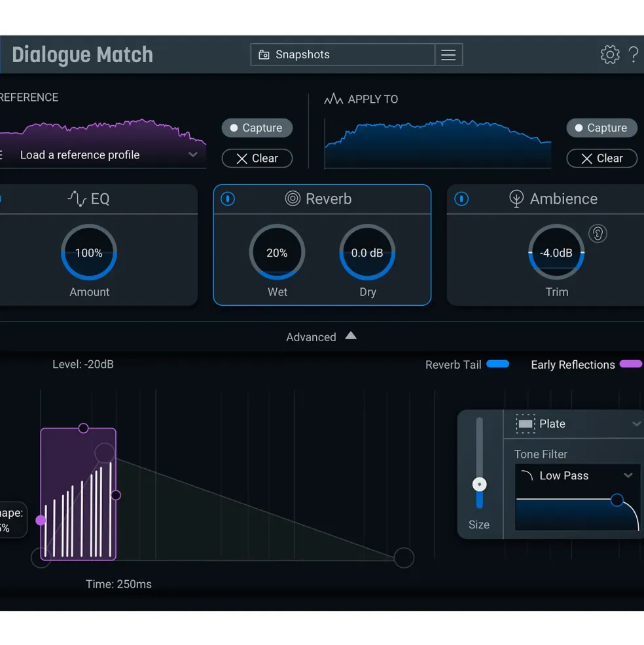Select the Reverb module header
The width and height of the screenshot is (644, 645).
coord(323,198)
